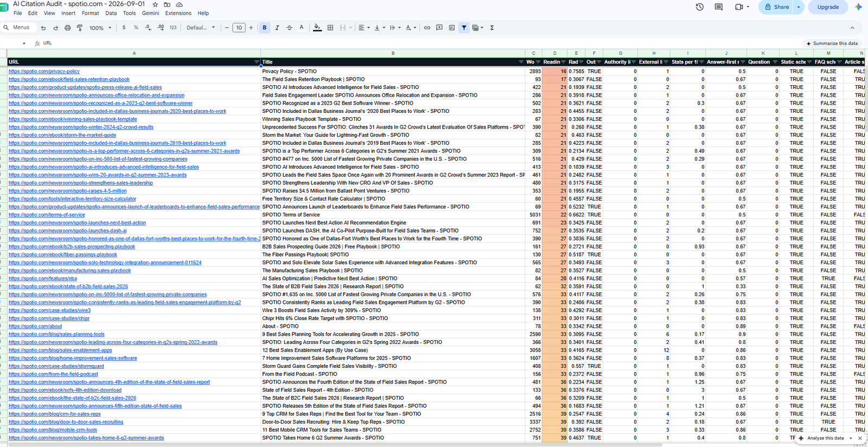Screen dimensions: 868x447
Task: Open text rotation dropdown
Action: (411, 28)
